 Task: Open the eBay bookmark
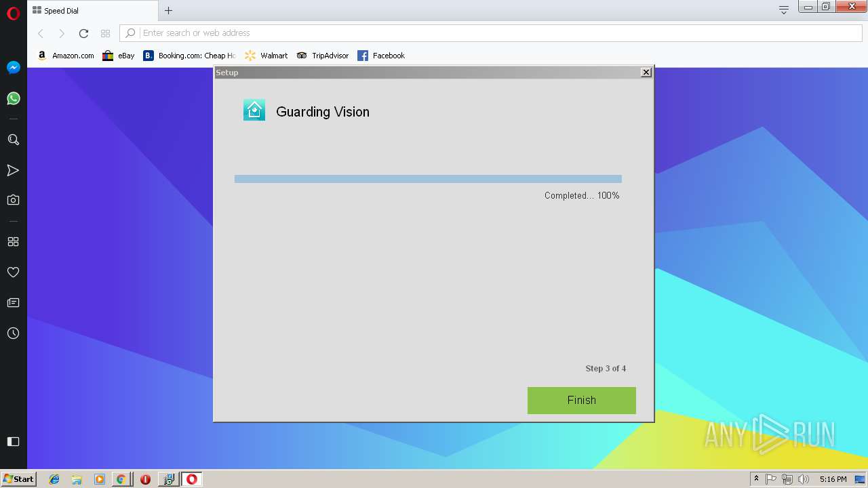click(119, 56)
